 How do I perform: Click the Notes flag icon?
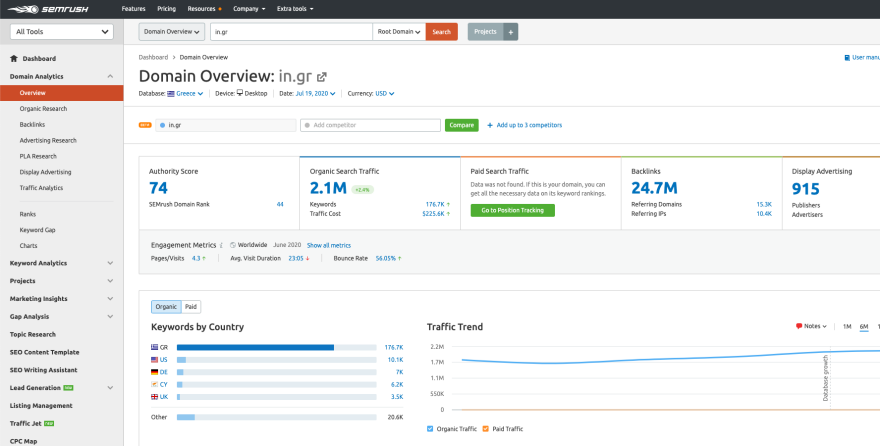799,326
